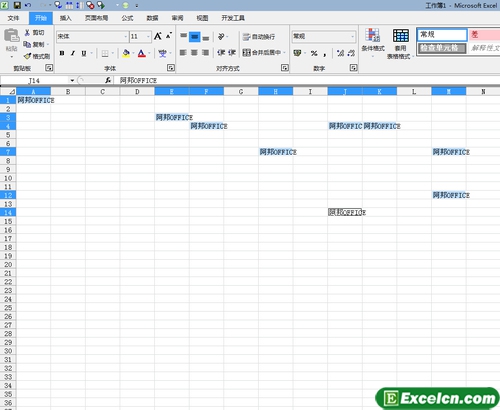The image size is (500, 410).
Task: Click the insert function fx icon
Action: pyautogui.click(x=108, y=80)
